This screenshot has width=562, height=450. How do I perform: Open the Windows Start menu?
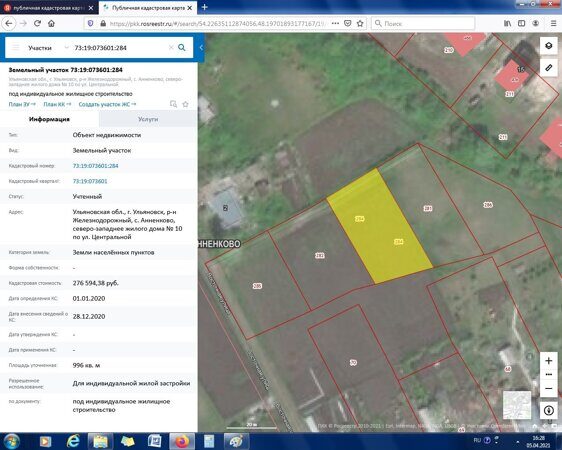(x=11, y=441)
